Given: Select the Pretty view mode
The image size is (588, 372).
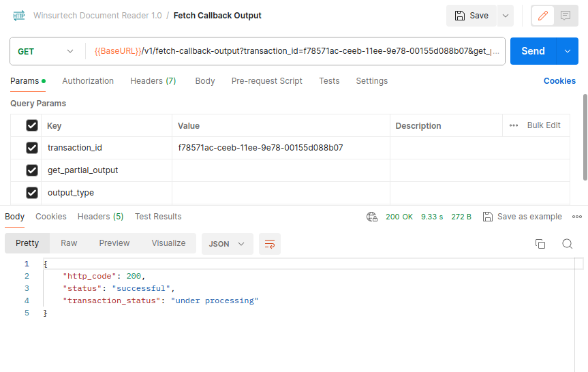Looking at the screenshot, I should (x=27, y=243).
